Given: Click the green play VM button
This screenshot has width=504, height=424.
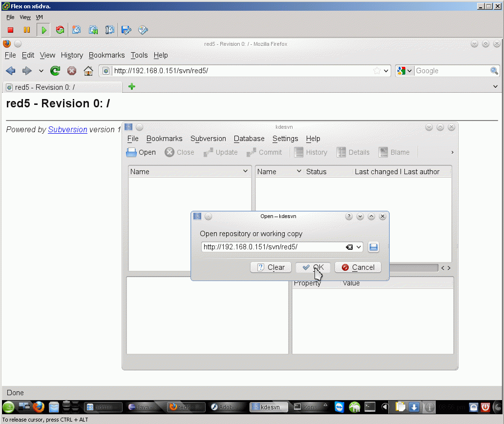Looking at the screenshot, I should tap(44, 30).
